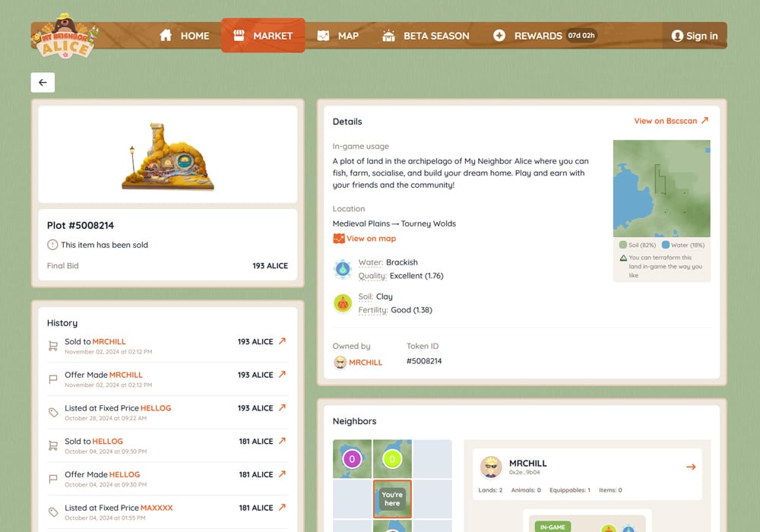Viewport: 760px width, 532px height.
Task: Click the Final Bid 193 ALICE value
Action: pyautogui.click(x=270, y=265)
